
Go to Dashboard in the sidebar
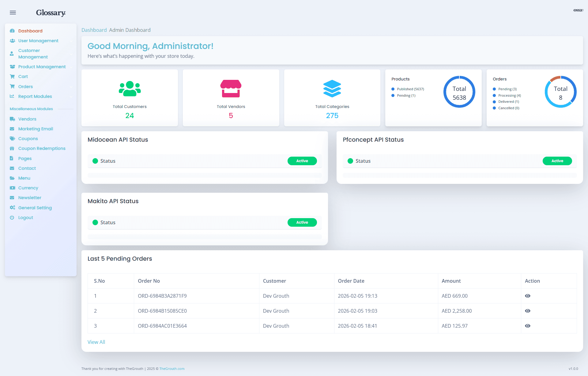tap(30, 31)
